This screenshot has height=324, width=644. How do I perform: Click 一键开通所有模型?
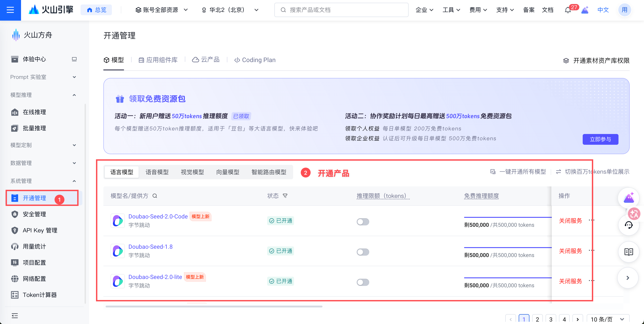(518, 172)
